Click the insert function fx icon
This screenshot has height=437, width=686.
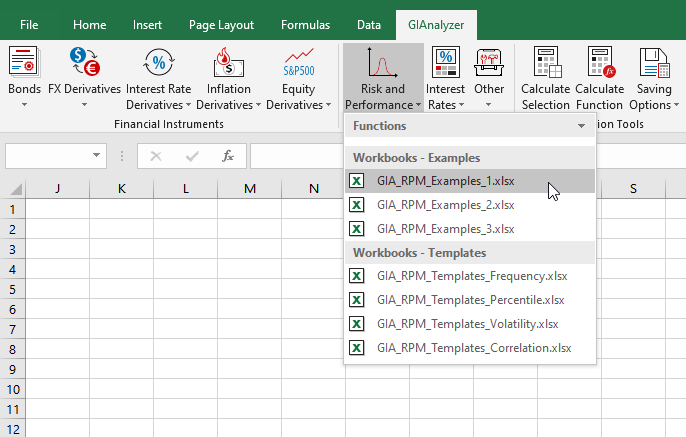click(x=228, y=156)
